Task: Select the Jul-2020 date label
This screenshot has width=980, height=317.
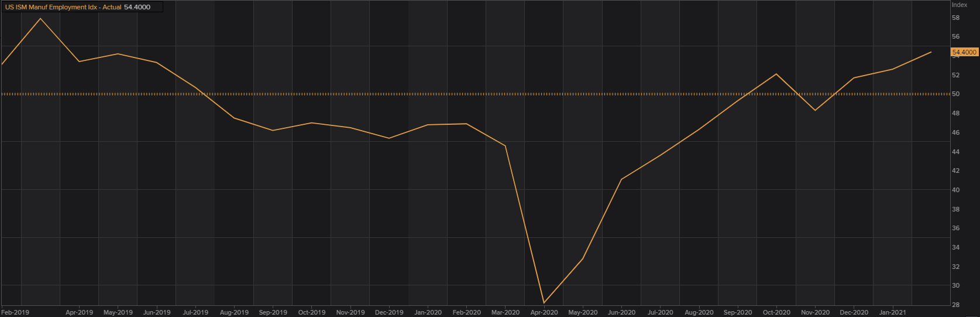Action: (x=660, y=312)
